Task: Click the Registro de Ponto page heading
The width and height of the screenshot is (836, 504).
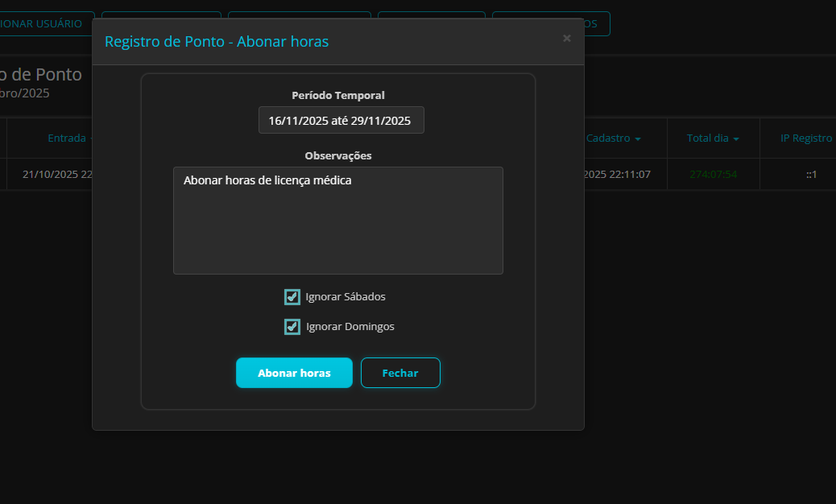Action: coord(42,74)
